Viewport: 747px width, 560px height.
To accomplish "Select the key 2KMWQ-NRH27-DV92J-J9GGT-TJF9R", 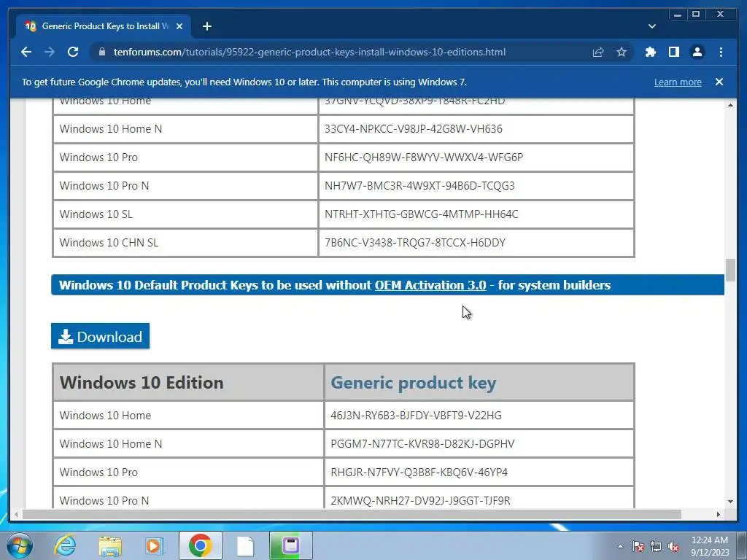I will tap(420, 501).
